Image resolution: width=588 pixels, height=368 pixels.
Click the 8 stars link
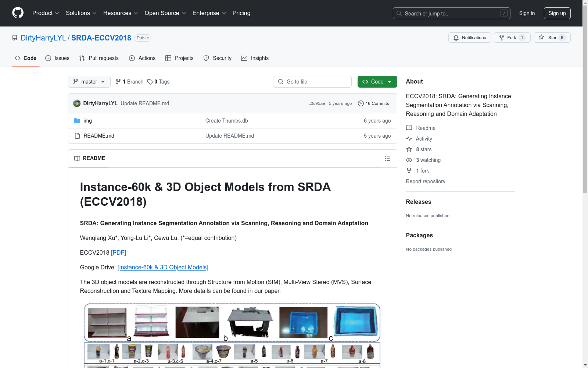pos(424,149)
